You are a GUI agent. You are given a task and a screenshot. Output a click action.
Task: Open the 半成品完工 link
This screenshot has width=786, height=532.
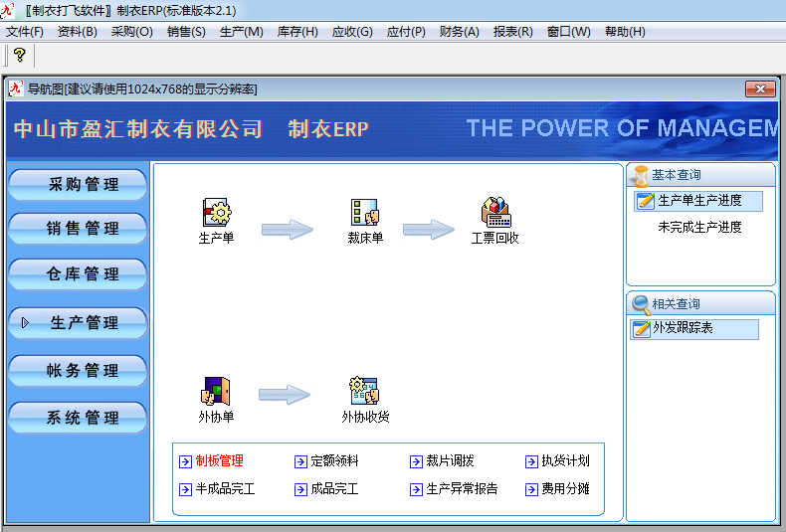(226, 489)
